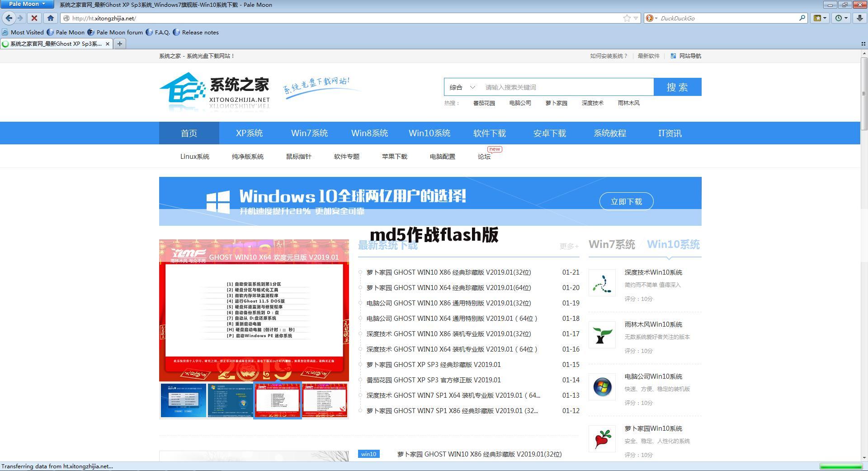Viewport: 868px width, 471px height.
Task: Open the Release notes bookmark
Action: pyautogui.click(x=196, y=32)
